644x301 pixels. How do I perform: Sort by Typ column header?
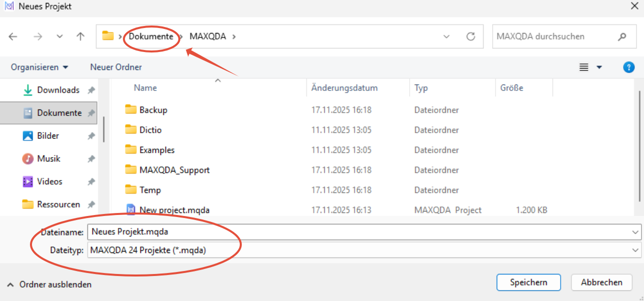point(421,88)
